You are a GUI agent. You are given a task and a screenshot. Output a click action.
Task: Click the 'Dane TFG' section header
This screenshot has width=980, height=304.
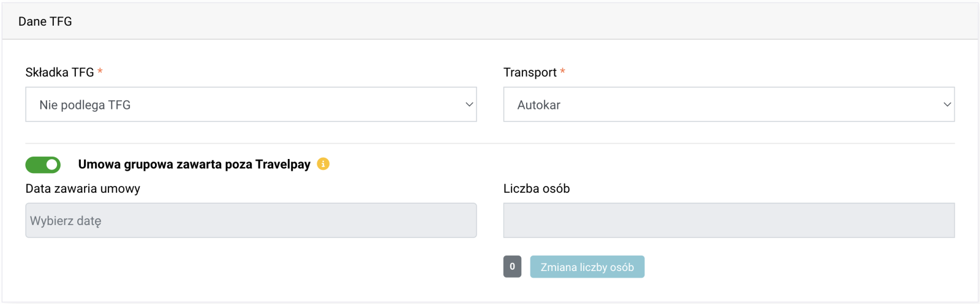(x=45, y=21)
